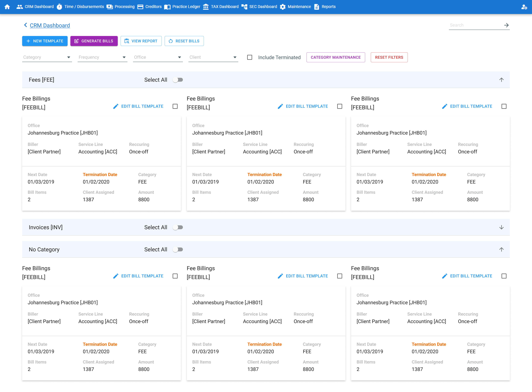Toggle Select All for Fees [FEE]
Image resolution: width=532 pixels, height=392 pixels.
click(x=178, y=80)
